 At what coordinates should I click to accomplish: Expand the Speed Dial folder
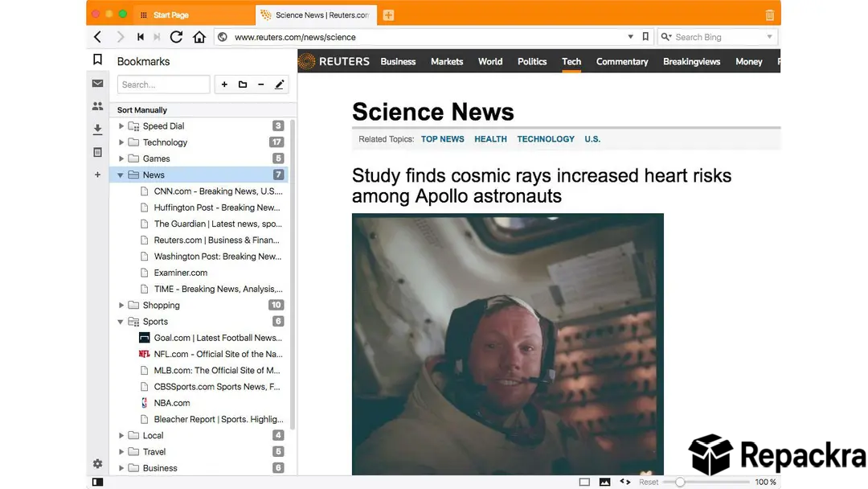pyautogui.click(x=121, y=126)
